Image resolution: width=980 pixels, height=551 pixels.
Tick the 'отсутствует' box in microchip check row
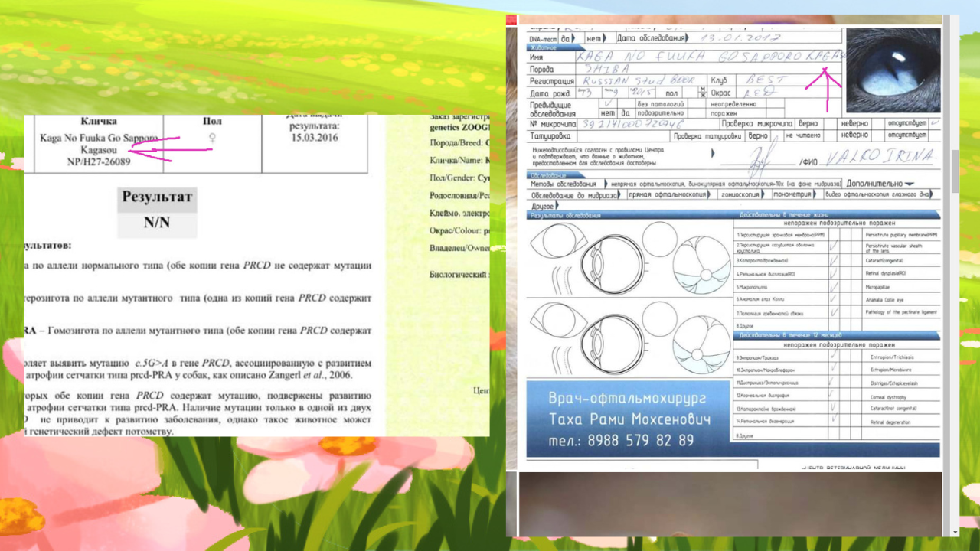[934, 123]
